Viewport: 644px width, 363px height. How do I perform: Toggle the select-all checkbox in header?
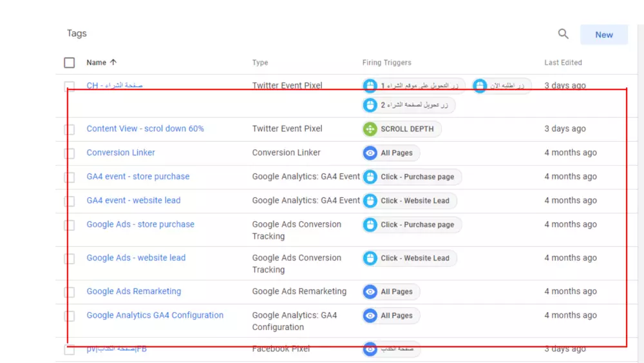click(x=70, y=63)
